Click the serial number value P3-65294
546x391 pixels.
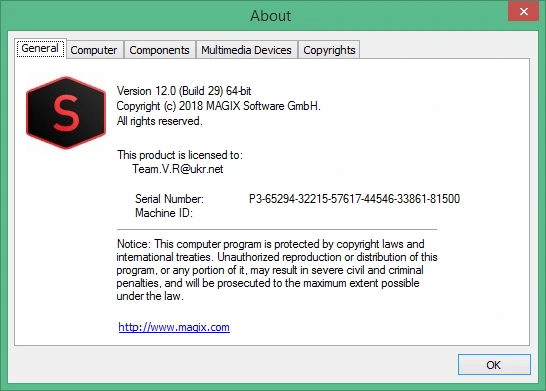(354, 199)
